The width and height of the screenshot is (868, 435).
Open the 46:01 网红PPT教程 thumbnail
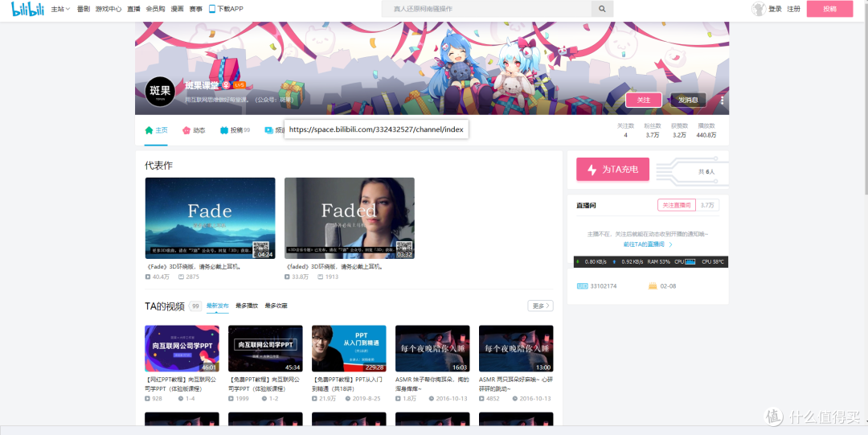pos(182,348)
